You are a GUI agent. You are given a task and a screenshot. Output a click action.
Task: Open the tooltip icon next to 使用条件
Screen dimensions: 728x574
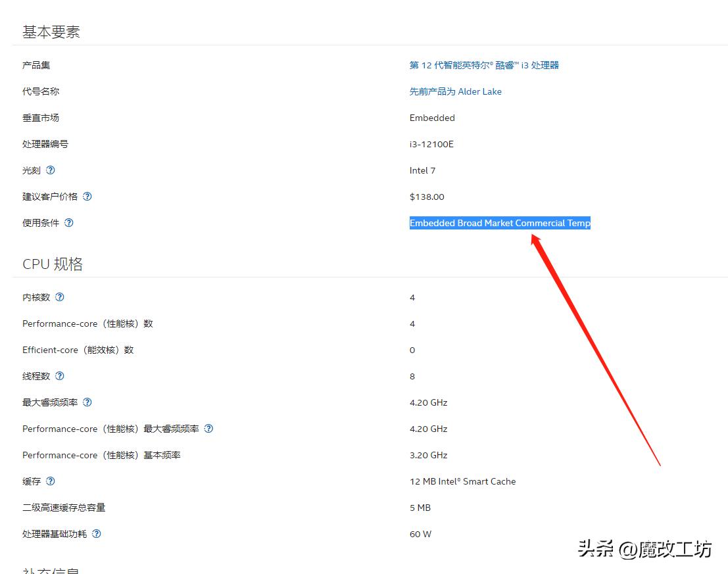point(68,223)
